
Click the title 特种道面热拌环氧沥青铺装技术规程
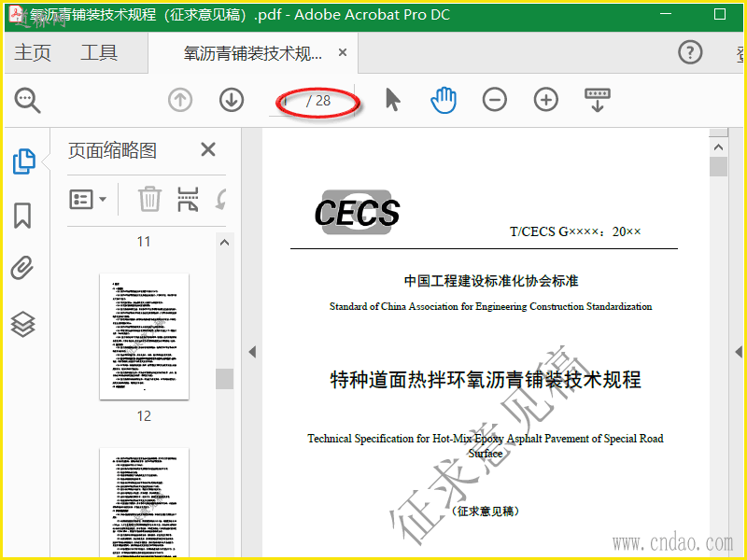[486, 380]
